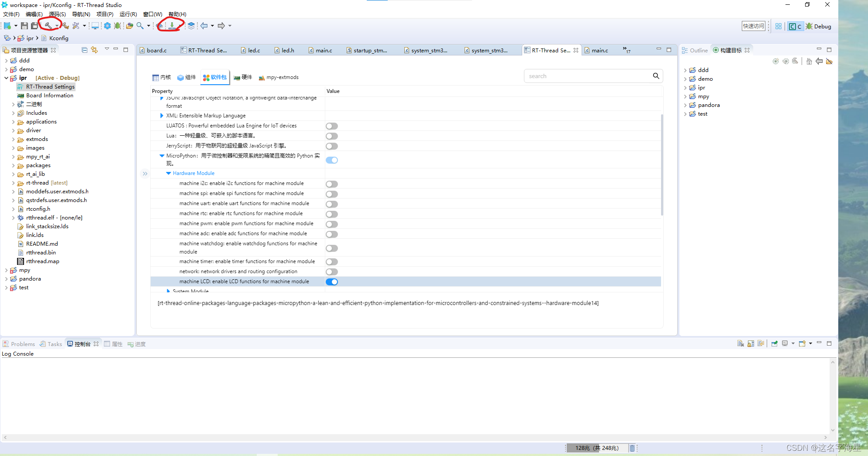This screenshot has width=868, height=456.
Task: Show hidden editor tabs list (»17)
Action: [x=626, y=50]
